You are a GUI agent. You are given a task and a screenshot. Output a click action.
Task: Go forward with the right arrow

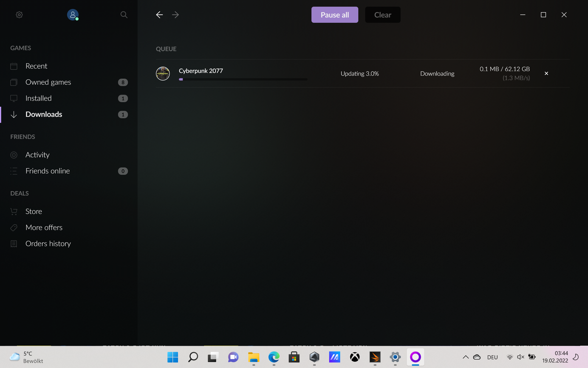coord(175,14)
